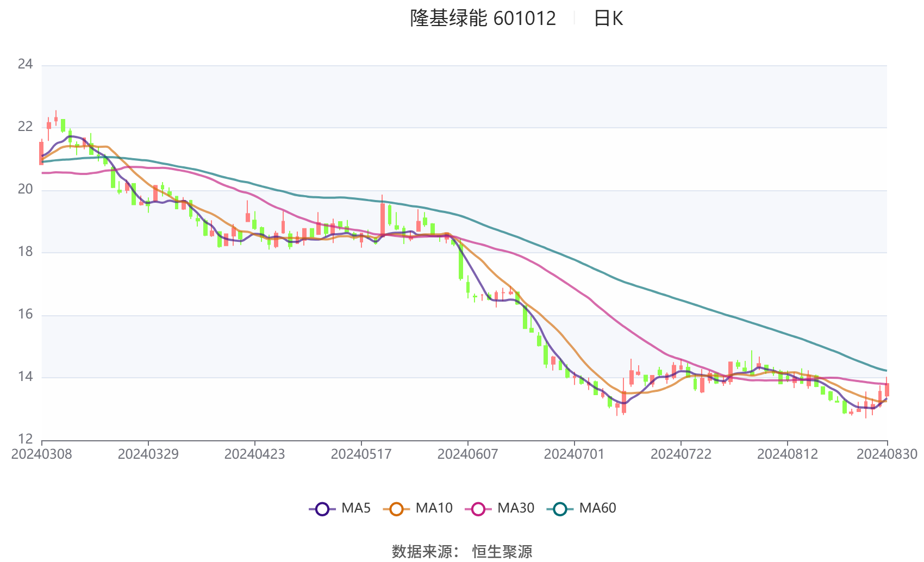Viewport: 924px width, 562px height.
Task: Click the 12 y-axis value label
Action: 25,439
